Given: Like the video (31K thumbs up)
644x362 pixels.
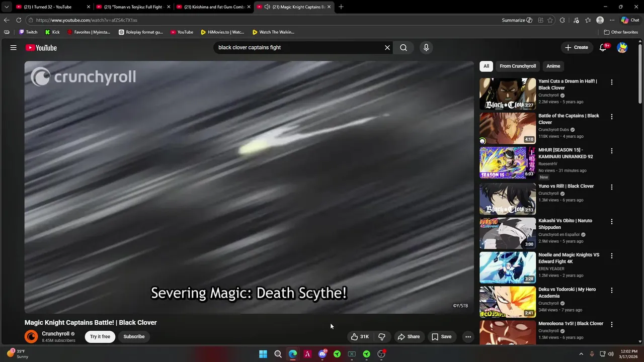Looking at the screenshot, I should (360, 337).
